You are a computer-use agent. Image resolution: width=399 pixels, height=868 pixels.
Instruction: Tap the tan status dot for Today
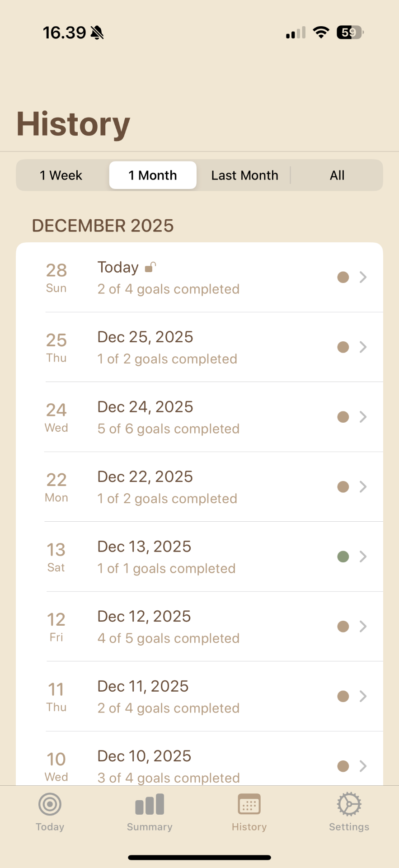pyautogui.click(x=343, y=277)
